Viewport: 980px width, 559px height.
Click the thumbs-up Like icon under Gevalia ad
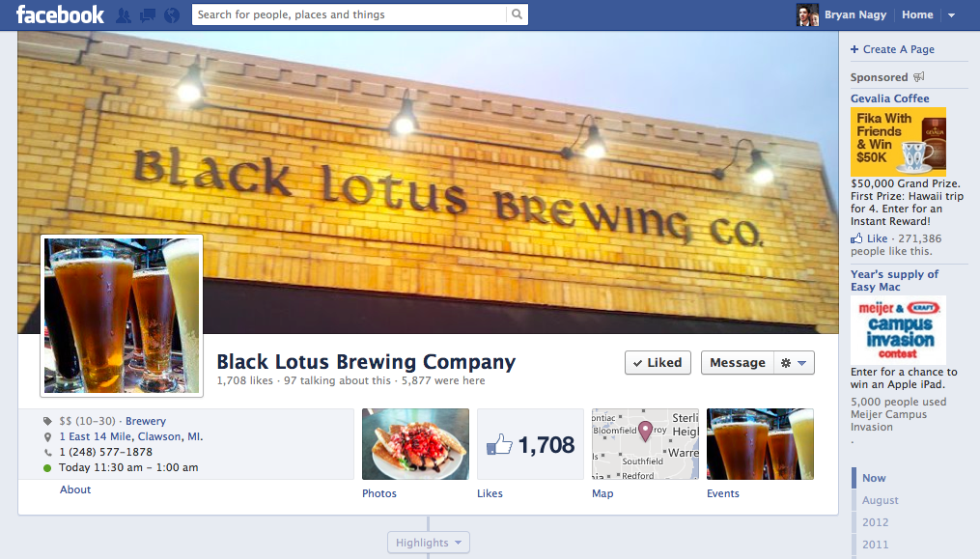coord(856,238)
